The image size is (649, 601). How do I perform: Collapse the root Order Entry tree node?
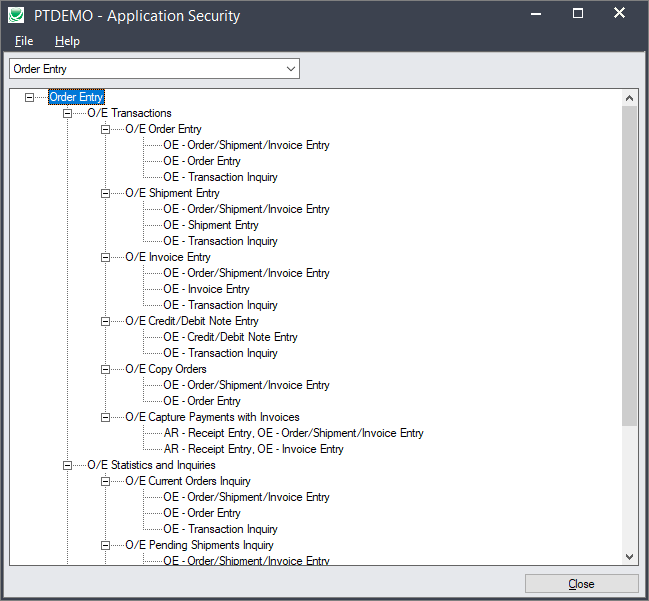coord(30,97)
